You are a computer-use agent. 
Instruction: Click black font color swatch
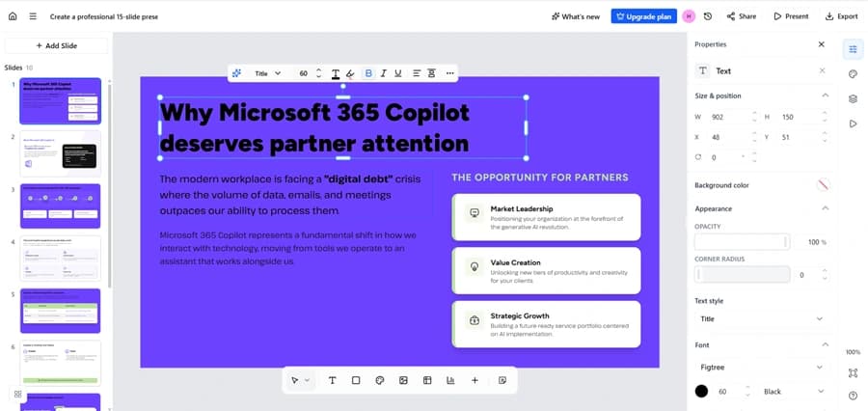click(701, 392)
